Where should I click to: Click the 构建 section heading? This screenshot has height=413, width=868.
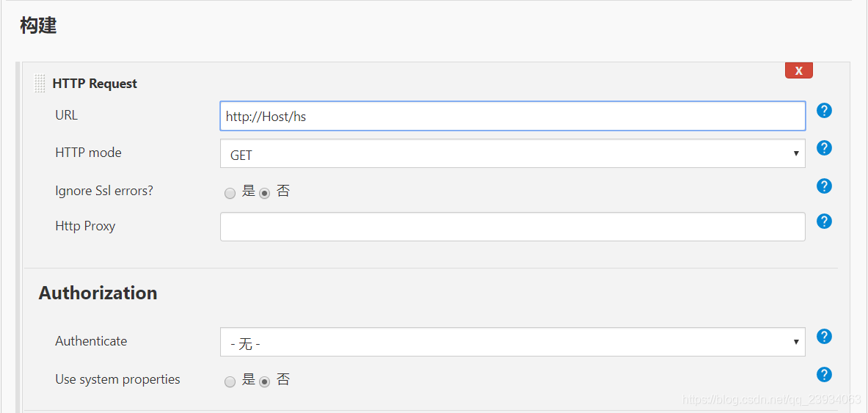[38, 25]
